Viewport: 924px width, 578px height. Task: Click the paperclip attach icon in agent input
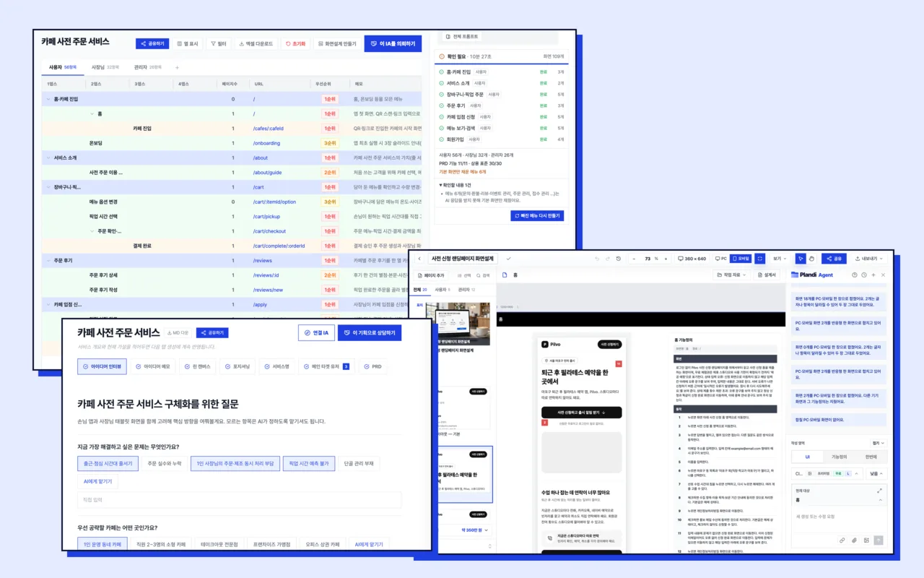[853, 540]
